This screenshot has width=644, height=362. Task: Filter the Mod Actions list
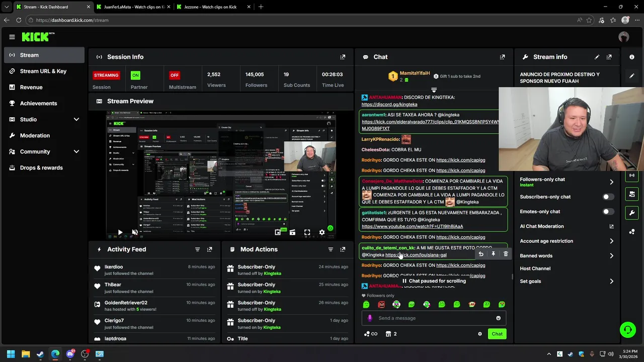331,249
